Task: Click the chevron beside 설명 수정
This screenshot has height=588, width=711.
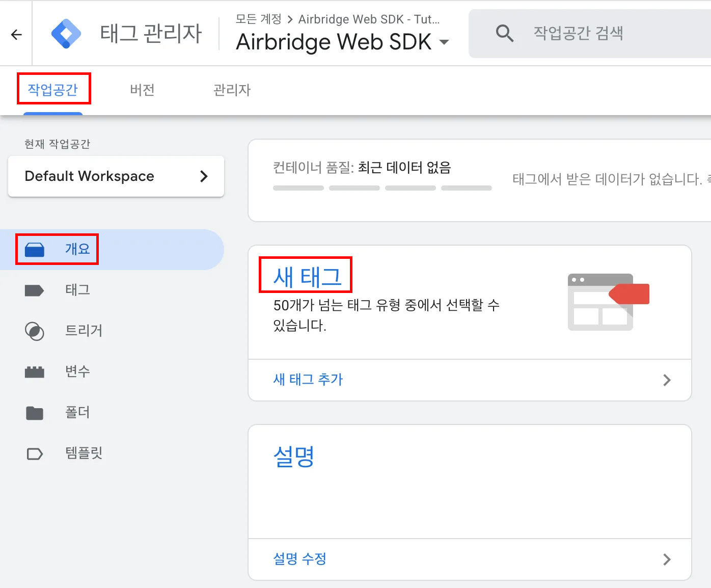Action: (x=667, y=559)
